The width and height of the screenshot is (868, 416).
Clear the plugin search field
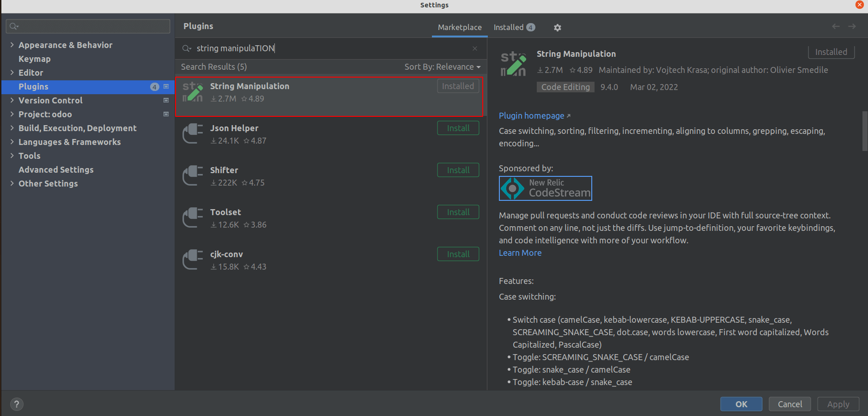(x=475, y=48)
